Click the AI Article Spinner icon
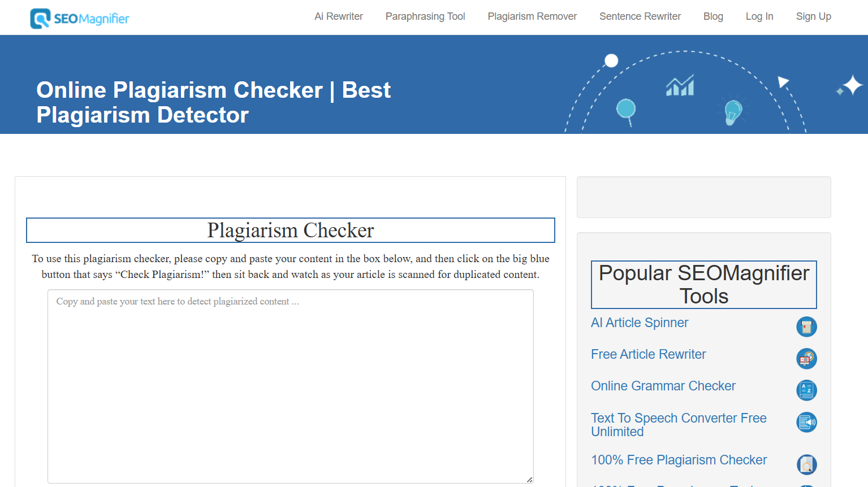The width and height of the screenshot is (868, 487). click(806, 327)
